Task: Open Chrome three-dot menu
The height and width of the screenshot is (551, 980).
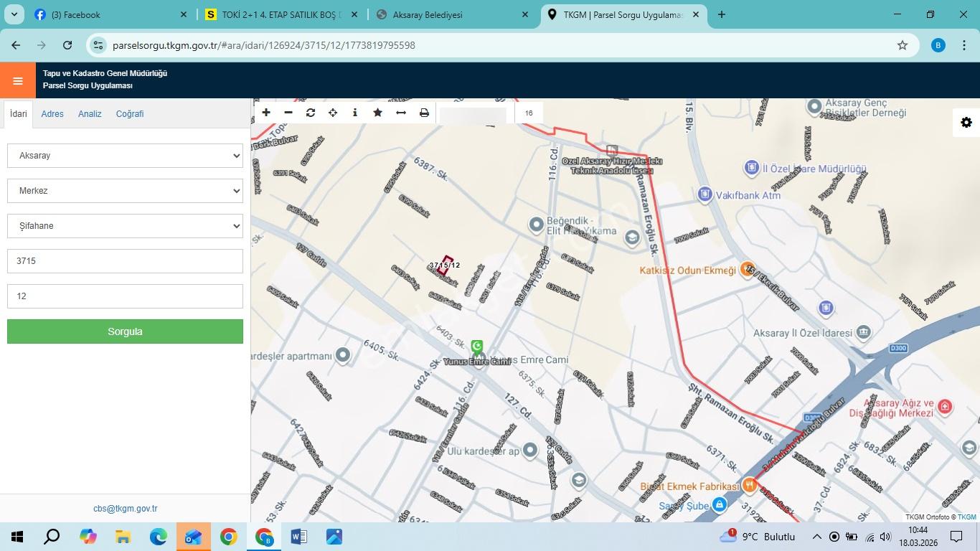Action: coord(963,45)
